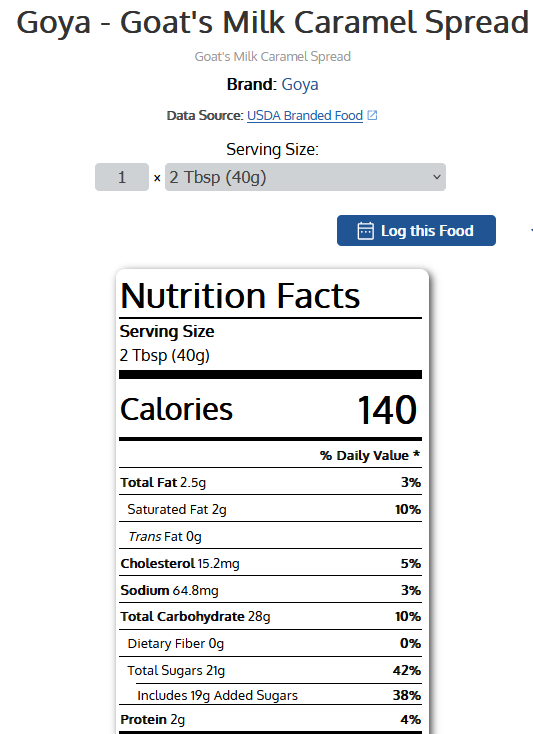
Task: Click the Protein 2g row
Action: [x=270, y=719]
